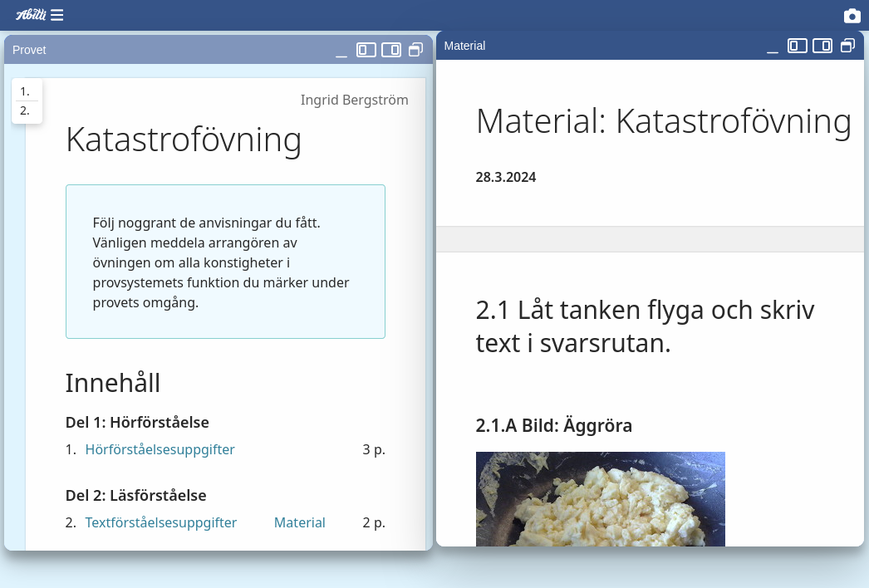Click the instruction box text in Provet
This screenshot has height=588, width=869.
221,262
